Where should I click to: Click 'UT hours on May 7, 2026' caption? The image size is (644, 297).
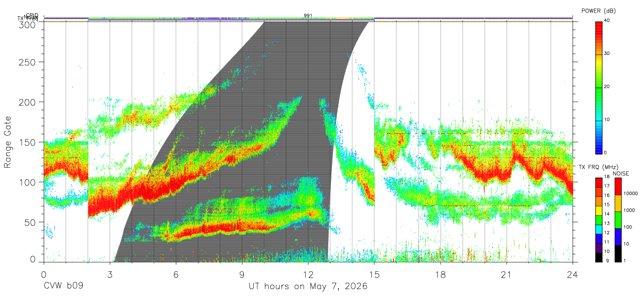308,287
